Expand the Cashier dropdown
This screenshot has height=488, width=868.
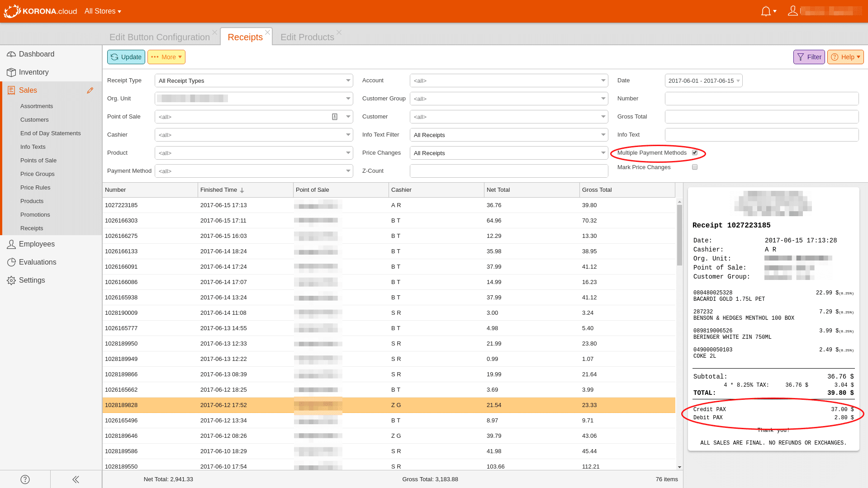click(348, 135)
